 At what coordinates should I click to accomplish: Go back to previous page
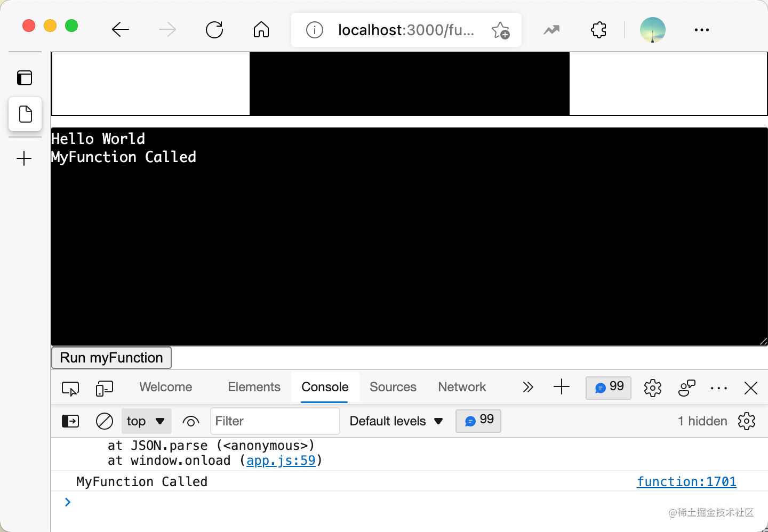point(121,30)
